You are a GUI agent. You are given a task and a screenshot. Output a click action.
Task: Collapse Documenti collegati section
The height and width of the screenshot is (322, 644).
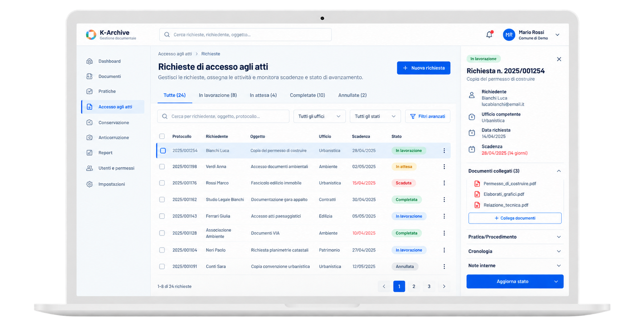click(559, 171)
